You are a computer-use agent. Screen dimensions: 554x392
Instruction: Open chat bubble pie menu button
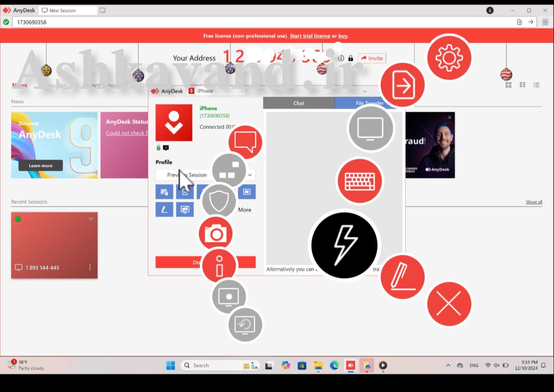tap(245, 142)
